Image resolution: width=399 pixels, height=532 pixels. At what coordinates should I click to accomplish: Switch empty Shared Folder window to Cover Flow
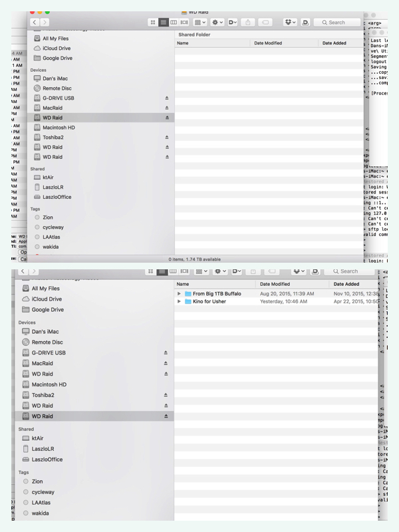click(184, 23)
